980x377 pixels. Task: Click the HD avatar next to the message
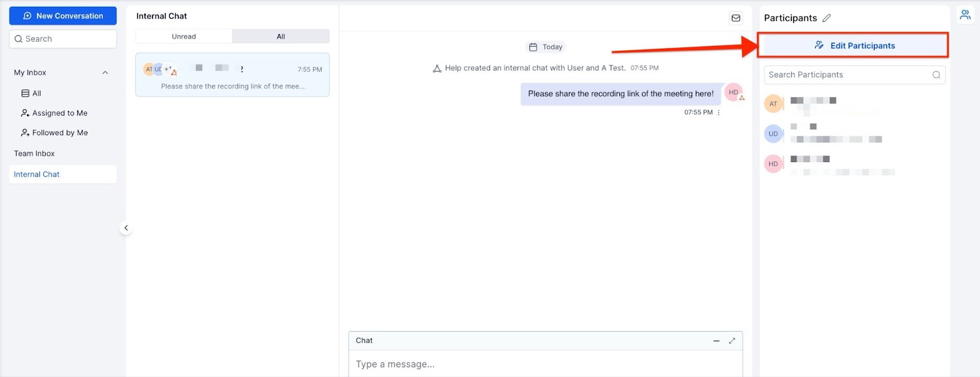pyautogui.click(x=733, y=92)
